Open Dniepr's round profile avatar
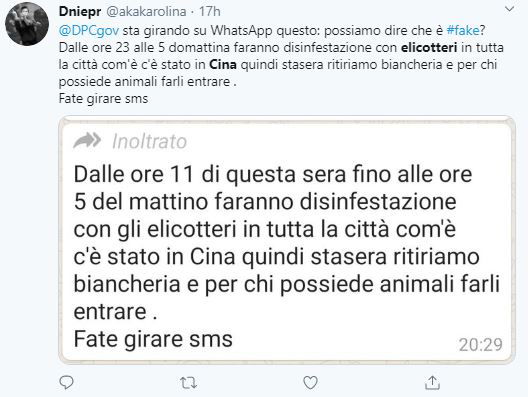The height and width of the screenshot is (397, 528). (x=27, y=24)
